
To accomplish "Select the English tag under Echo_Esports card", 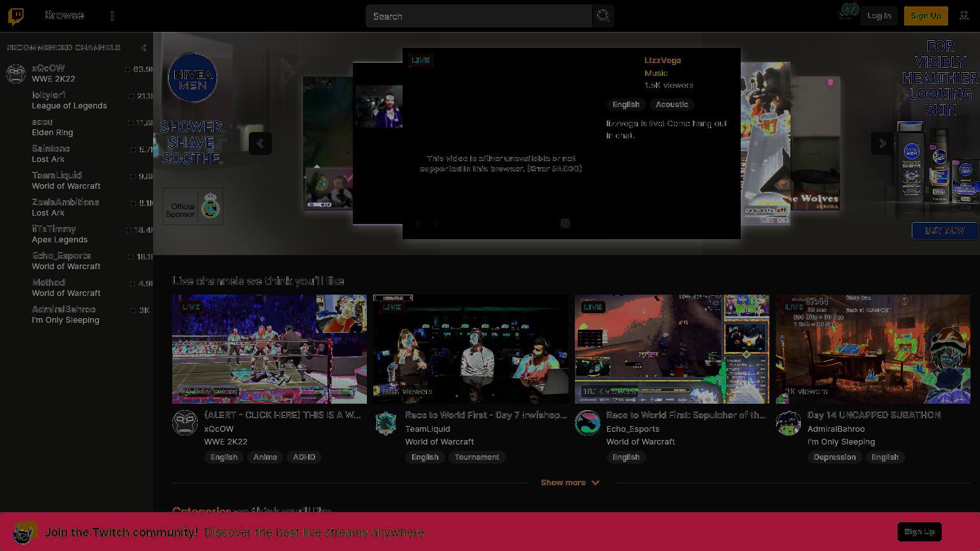I will pos(626,457).
